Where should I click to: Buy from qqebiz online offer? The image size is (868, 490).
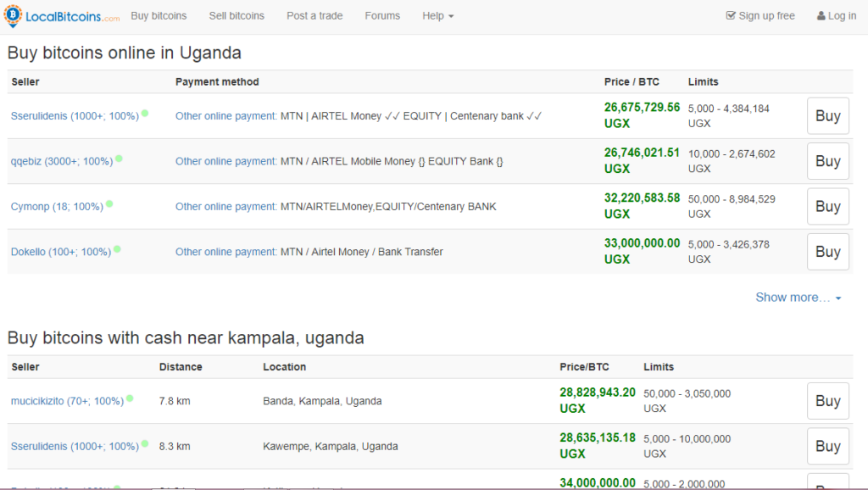click(x=827, y=161)
